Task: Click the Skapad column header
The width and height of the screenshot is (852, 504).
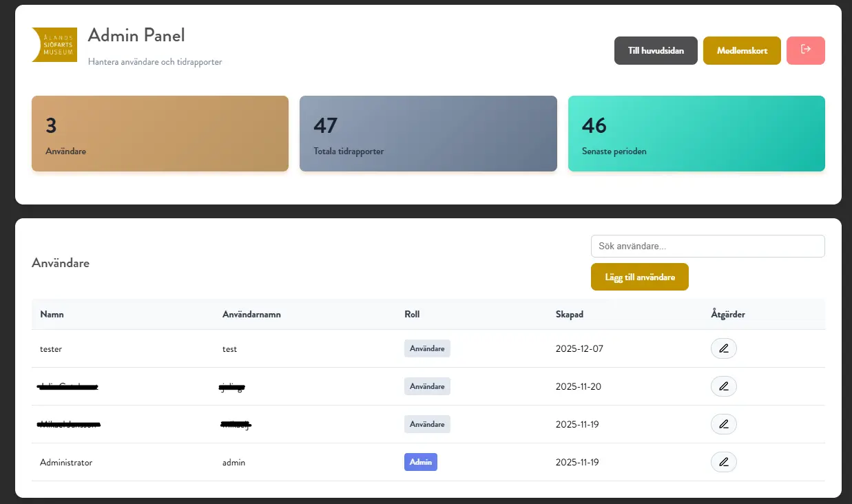Action: click(569, 314)
